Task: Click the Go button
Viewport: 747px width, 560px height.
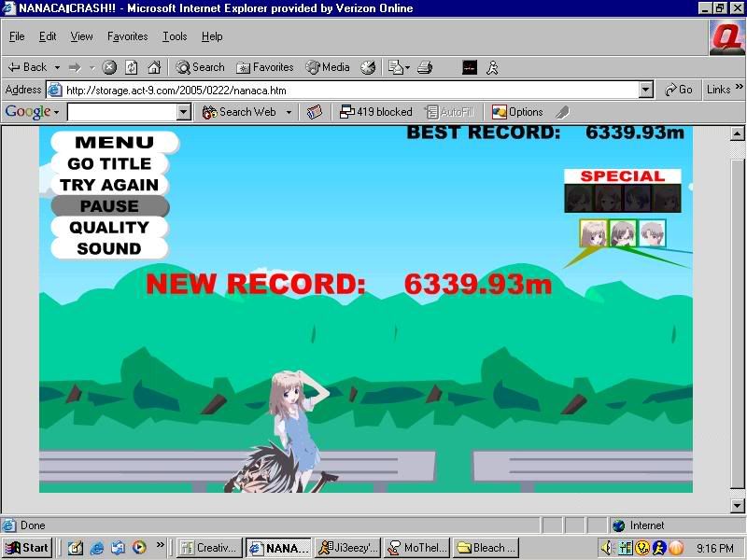Action: 678,90
